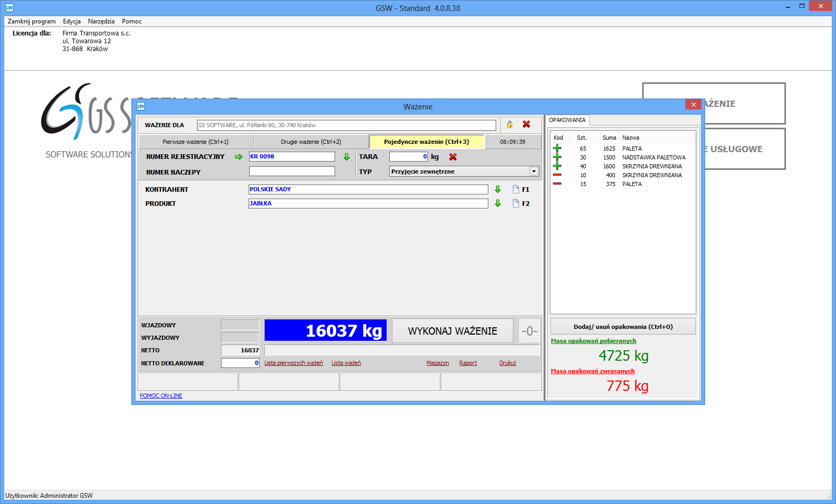Select the Drugie ważenie tab

[x=311, y=142]
